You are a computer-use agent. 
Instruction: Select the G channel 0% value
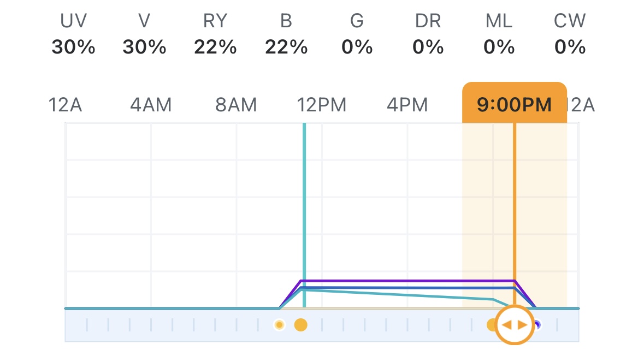(357, 48)
